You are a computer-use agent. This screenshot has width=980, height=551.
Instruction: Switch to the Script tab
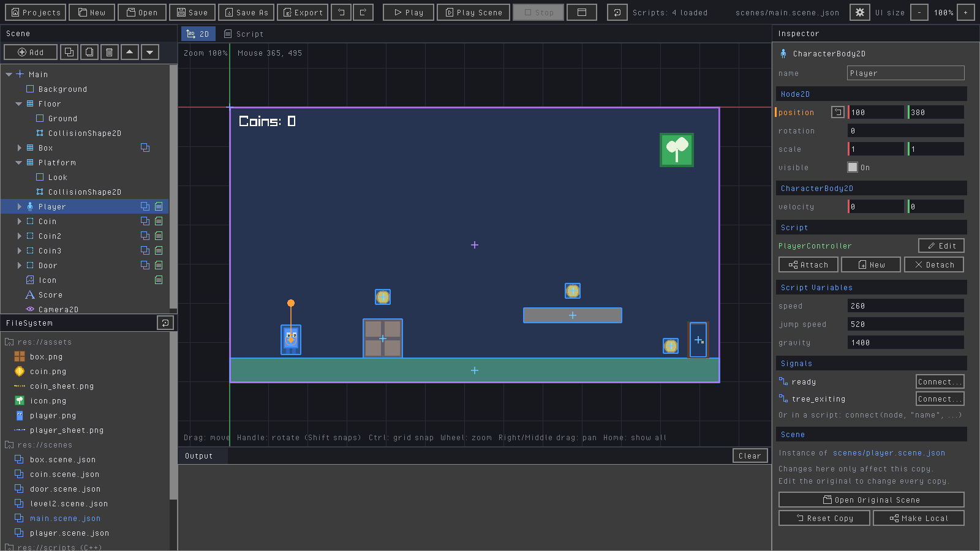tap(244, 34)
